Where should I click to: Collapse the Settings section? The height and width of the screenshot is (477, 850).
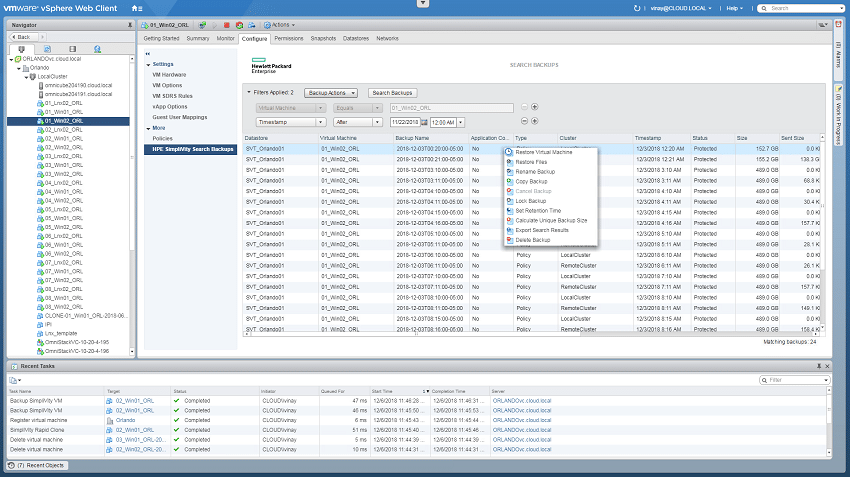point(149,65)
